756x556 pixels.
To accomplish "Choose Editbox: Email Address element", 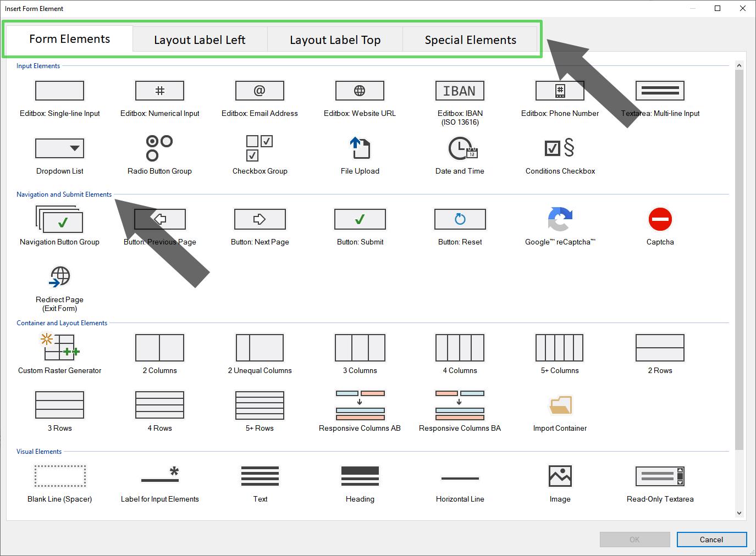I will point(260,99).
